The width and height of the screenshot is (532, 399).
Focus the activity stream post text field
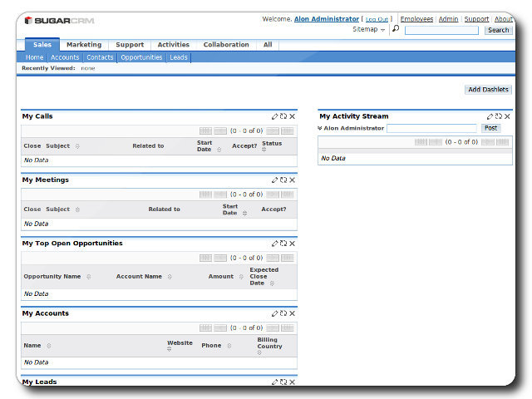pos(431,129)
